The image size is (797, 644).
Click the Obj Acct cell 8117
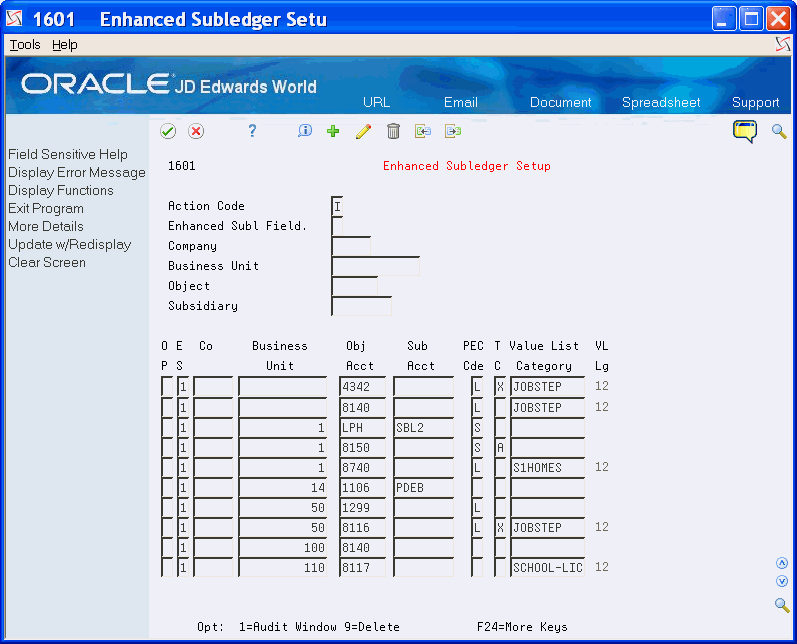pyautogui.click(x=362, y=567)
